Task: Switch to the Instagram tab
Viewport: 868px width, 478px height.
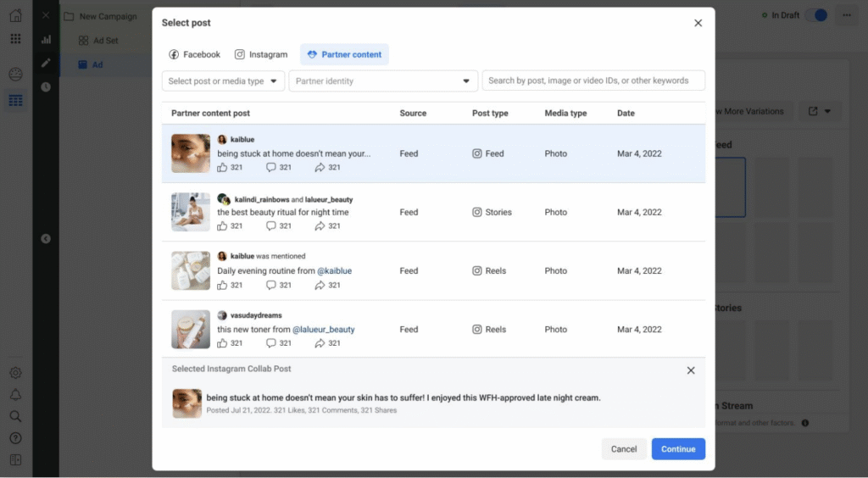Action: pos(260,54)
